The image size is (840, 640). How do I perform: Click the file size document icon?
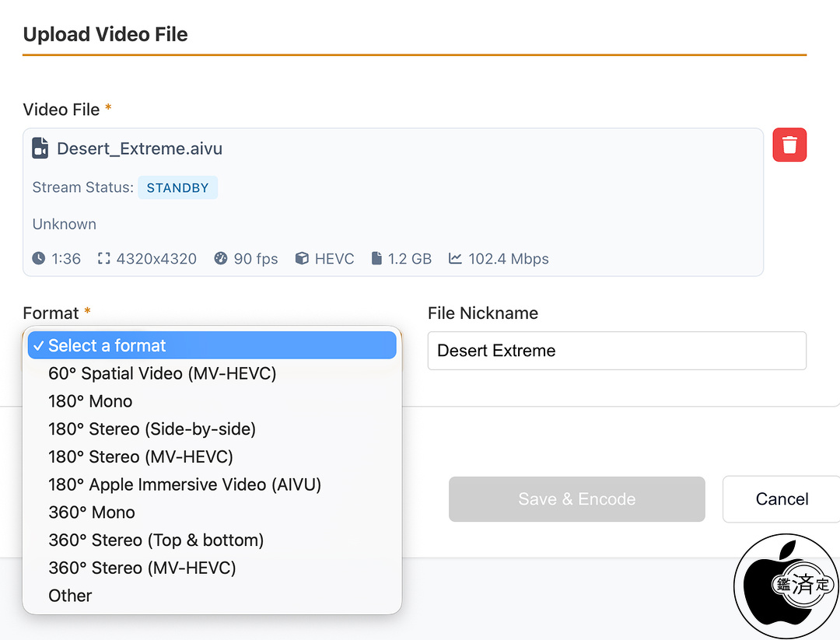(x=376, y=259)
